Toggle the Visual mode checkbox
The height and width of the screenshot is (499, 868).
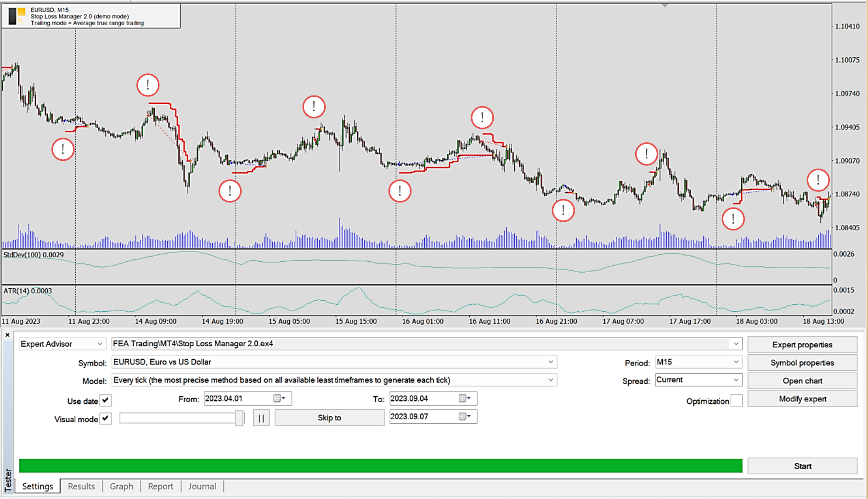pyautogui.click(x=106, y=419)
